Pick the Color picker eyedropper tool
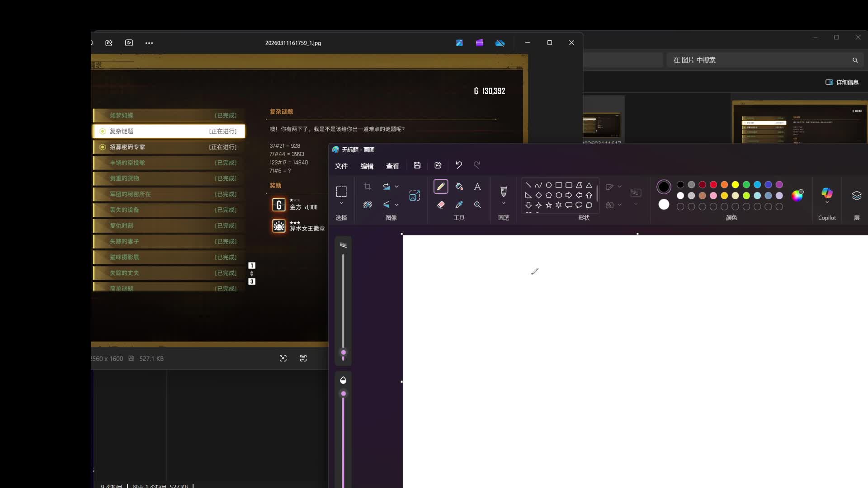This screenshot has height=488, width=868. click(459, 205)
